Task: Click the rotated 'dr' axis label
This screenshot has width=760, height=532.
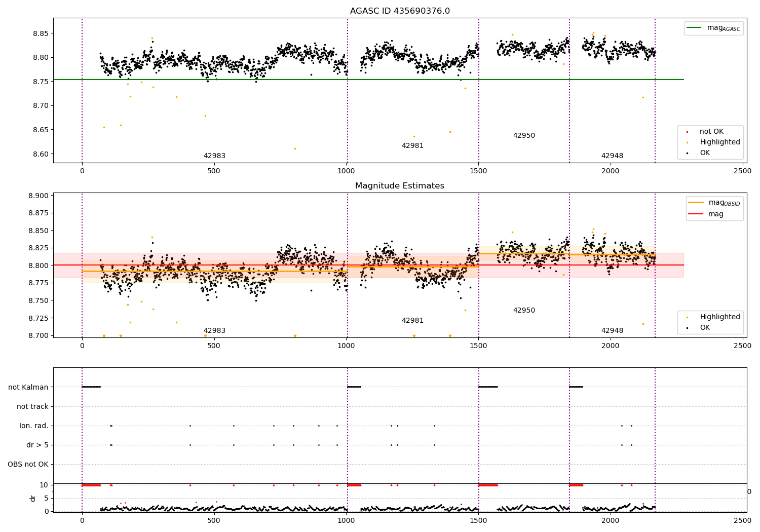Action: pyautogui.click(x=33, y=498)
